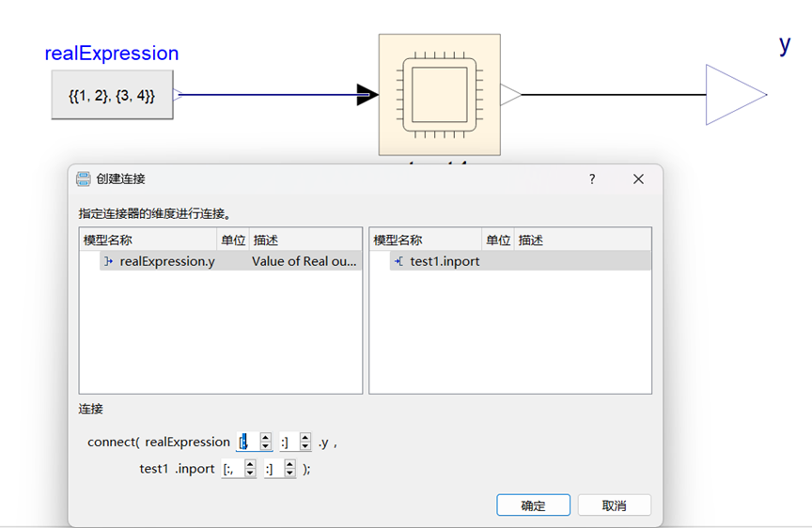Focus test1.inport first dimension '[:,' field

tap(234, 469)
